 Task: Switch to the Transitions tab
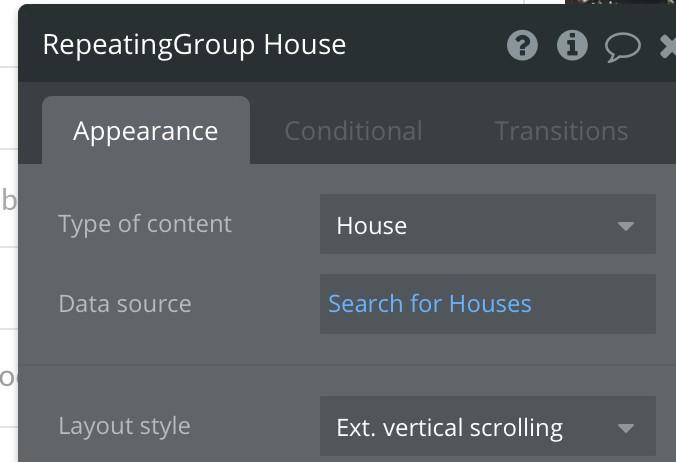click(x=561, y=131)
